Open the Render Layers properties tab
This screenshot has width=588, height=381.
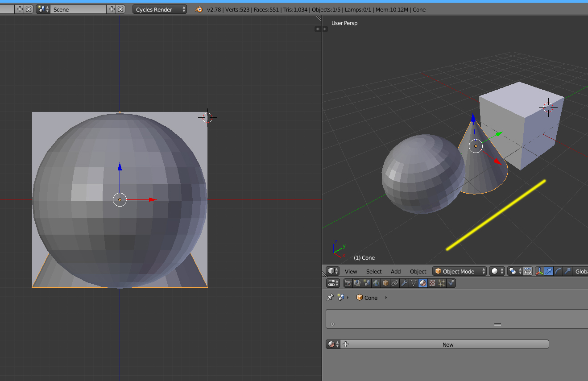pyautogui.click(x=357, y=283)
